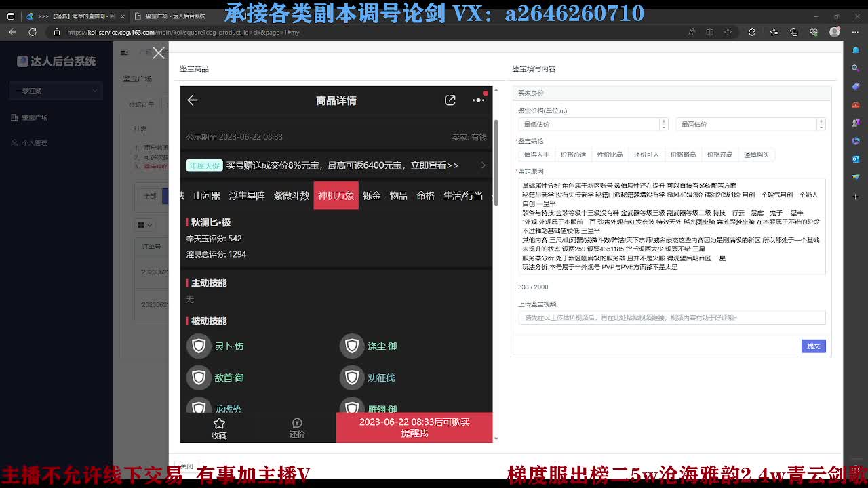
Task: Select the 价格略高 conclusion option
Action: 683,155
